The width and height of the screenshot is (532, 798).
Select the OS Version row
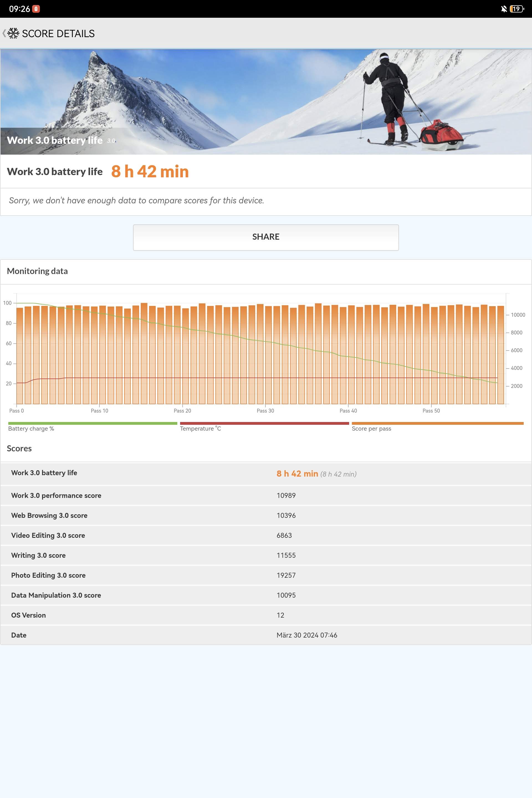click(266, 615)
